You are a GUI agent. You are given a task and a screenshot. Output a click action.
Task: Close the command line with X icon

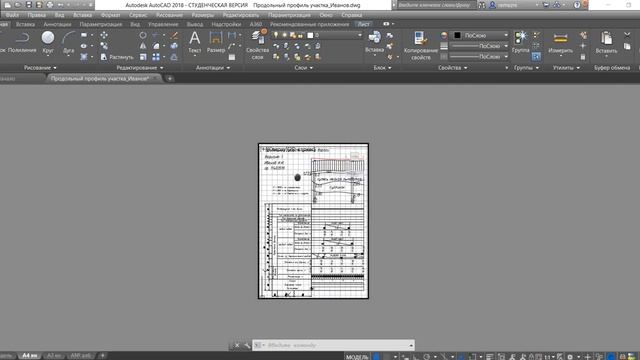point(237,345)
